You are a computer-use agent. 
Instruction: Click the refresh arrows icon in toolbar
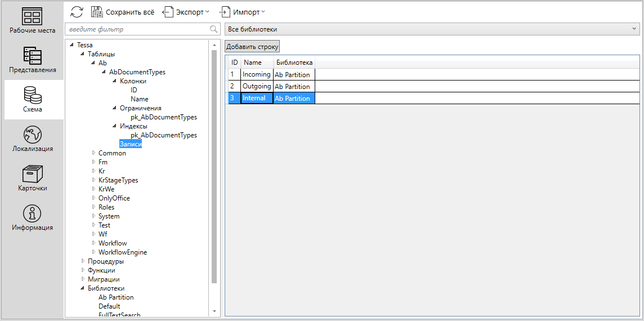click(x=77, y=12)
